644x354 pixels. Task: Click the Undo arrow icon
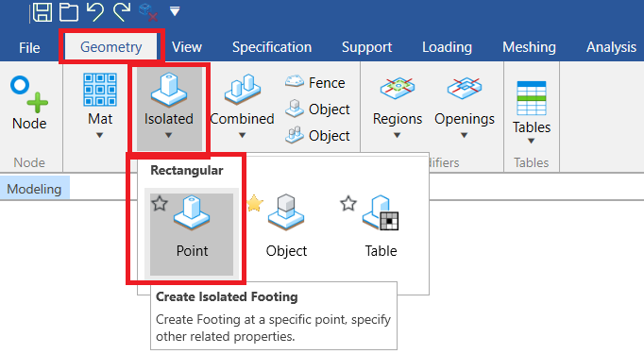[95, 12]
